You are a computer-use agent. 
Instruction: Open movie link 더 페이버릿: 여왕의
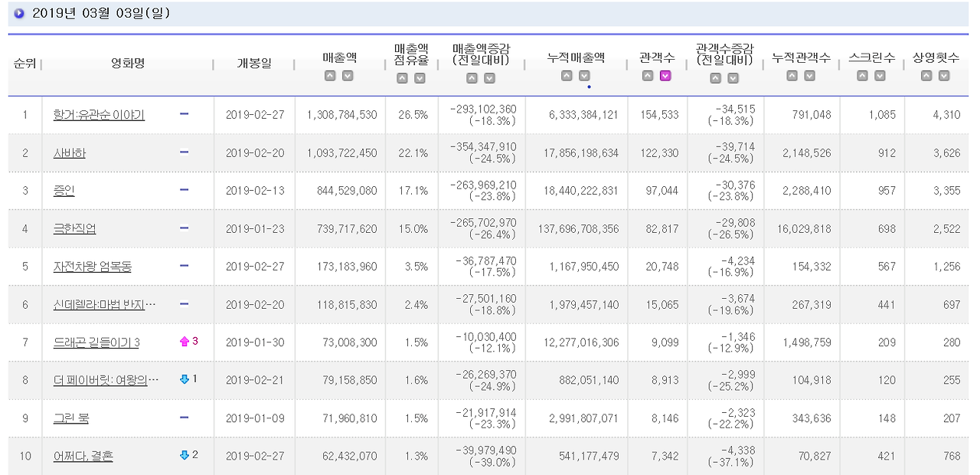point(106,381)
